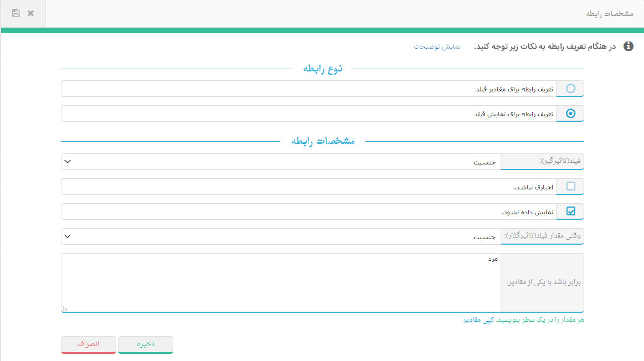The height and width of the screenshot is (361, 644).
Task: Select radio تعریف رابطه برای مقادیر فیلد
Action: (x=570, y=88)
